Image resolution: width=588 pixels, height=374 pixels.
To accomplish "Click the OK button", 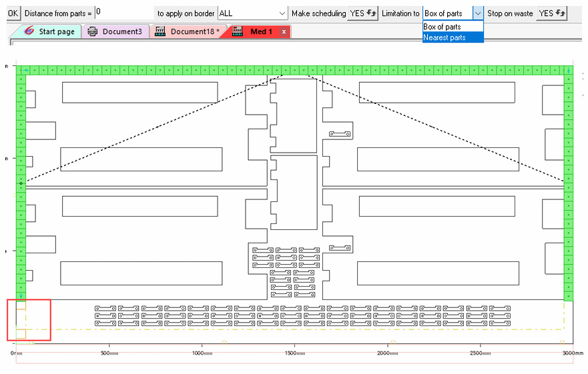I will coord(13,13).
